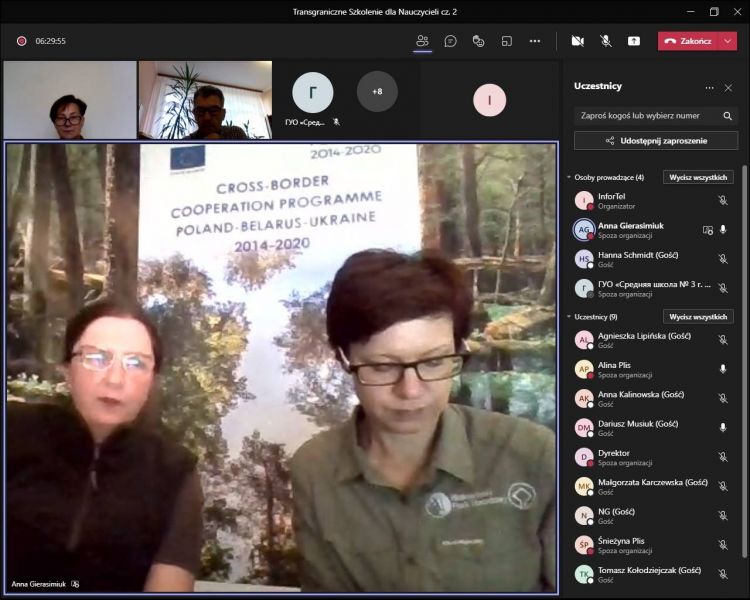Close the Uczestnicy side panel

(x=729, y=87)
